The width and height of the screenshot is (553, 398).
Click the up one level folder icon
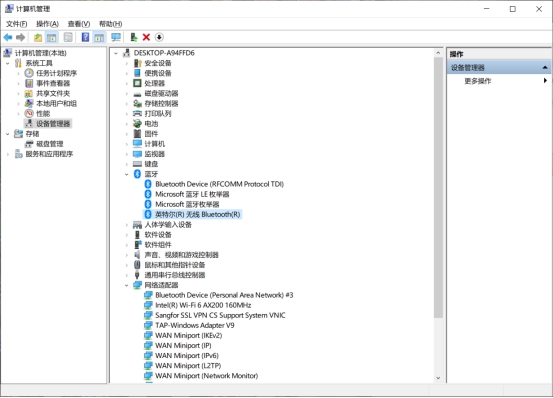(38, 37)
